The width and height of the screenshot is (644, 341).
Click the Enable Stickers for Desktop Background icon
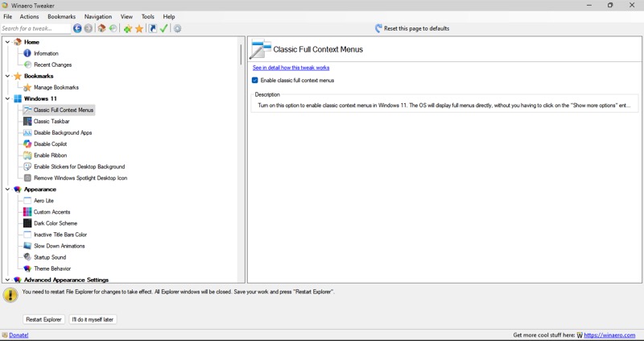coord(27,167)
